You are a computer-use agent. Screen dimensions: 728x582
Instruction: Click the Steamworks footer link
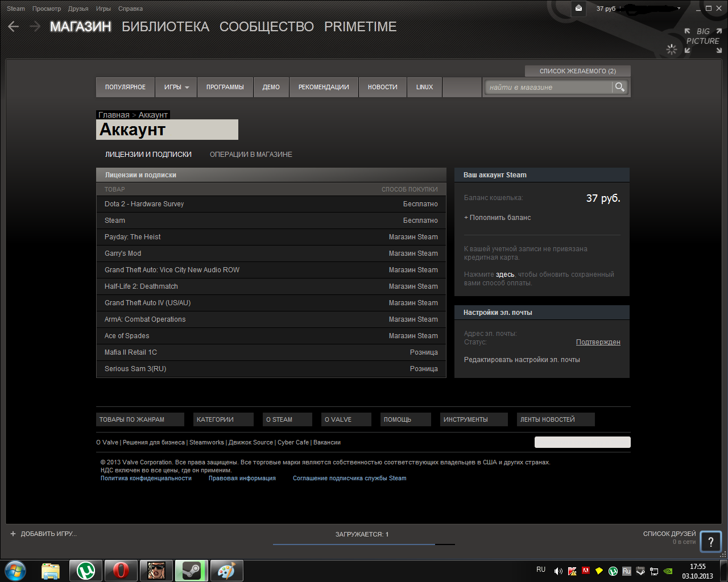coord(206,442)
